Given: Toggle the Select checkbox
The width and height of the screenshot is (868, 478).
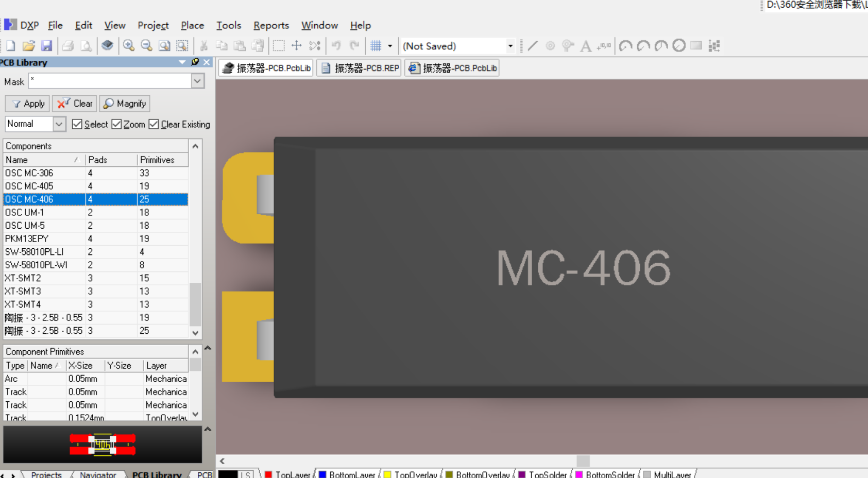Looking at the screenshot, I should 77,124.
